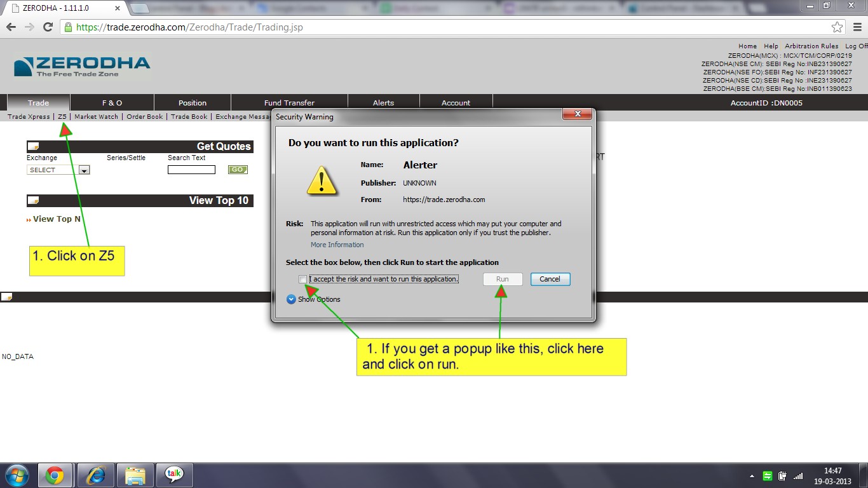
Task: Click the Chrome back arrow
Action: [11, 27]
